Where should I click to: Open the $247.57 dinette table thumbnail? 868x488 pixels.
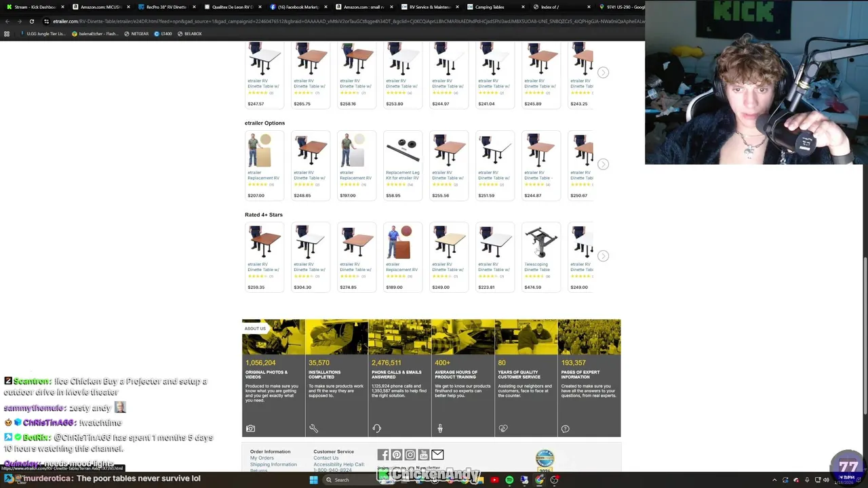click(x=264, y=59)
